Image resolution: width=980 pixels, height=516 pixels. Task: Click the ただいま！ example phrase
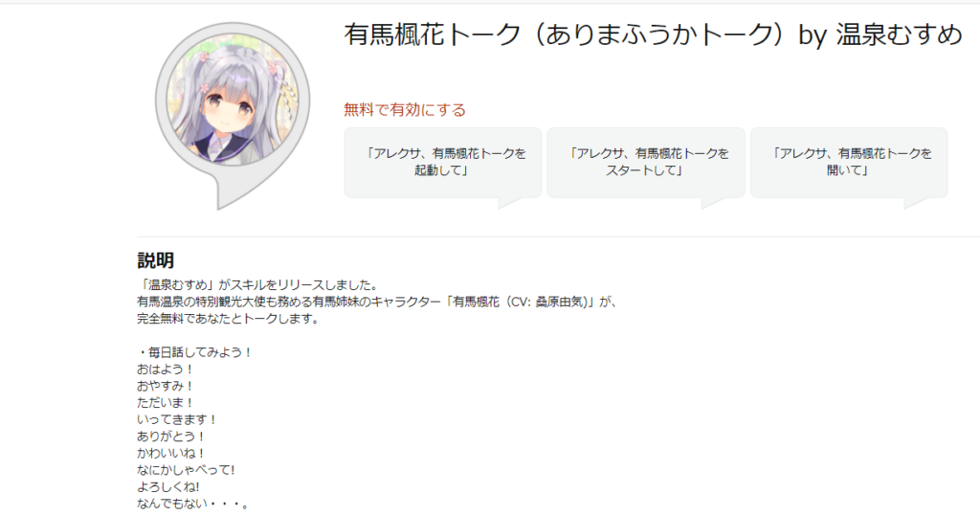pyautogui.click(x=166, y=403)
